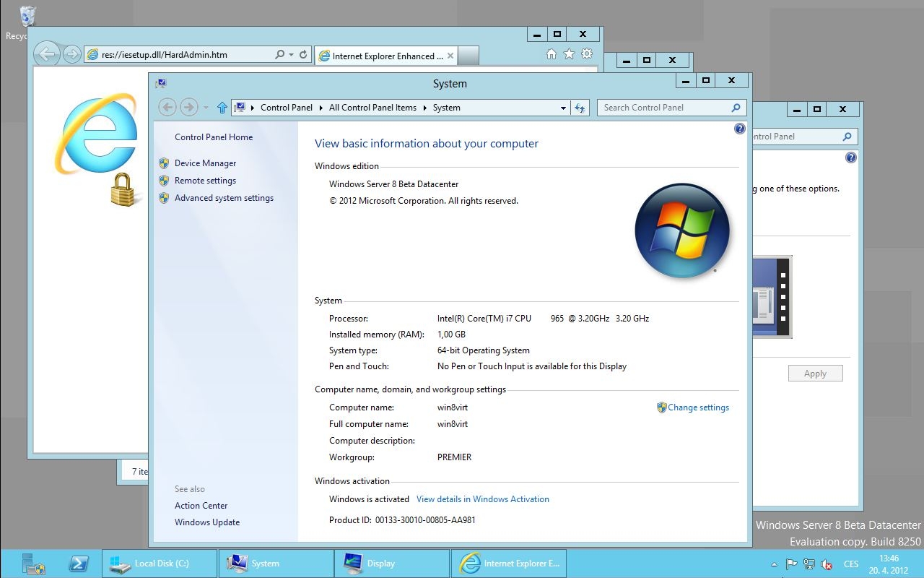Click the search icon in Internet Explorer address bar
The height and width of the screenshot is (578, 924).
pos(280,55)
